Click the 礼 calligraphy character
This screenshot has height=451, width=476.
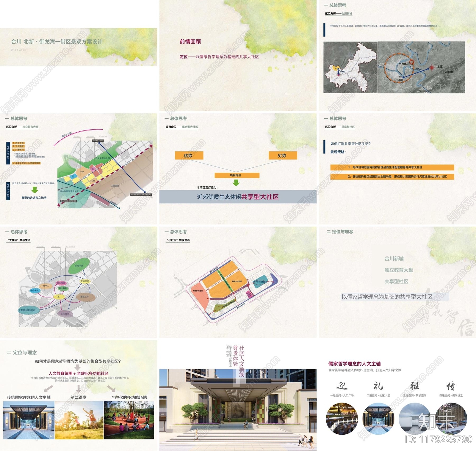coord(378,386)
